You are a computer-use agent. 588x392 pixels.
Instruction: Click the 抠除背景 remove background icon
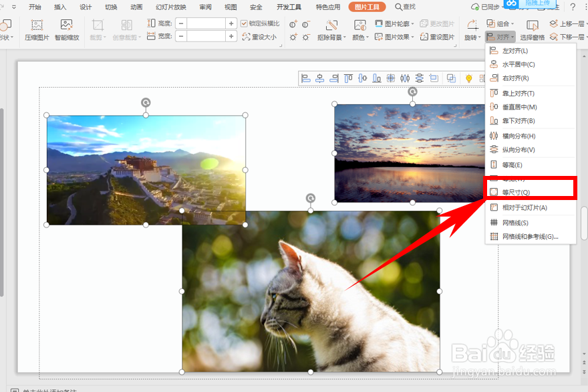click(x=331, y=25)
